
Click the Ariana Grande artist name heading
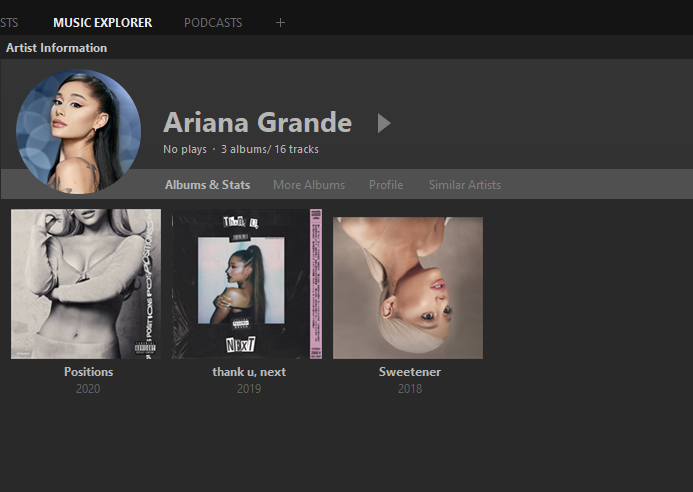(258, 122)
